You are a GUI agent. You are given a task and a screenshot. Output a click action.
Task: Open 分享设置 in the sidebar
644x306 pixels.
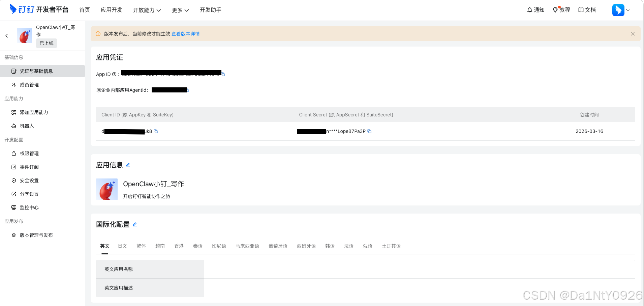coord(42,194)
